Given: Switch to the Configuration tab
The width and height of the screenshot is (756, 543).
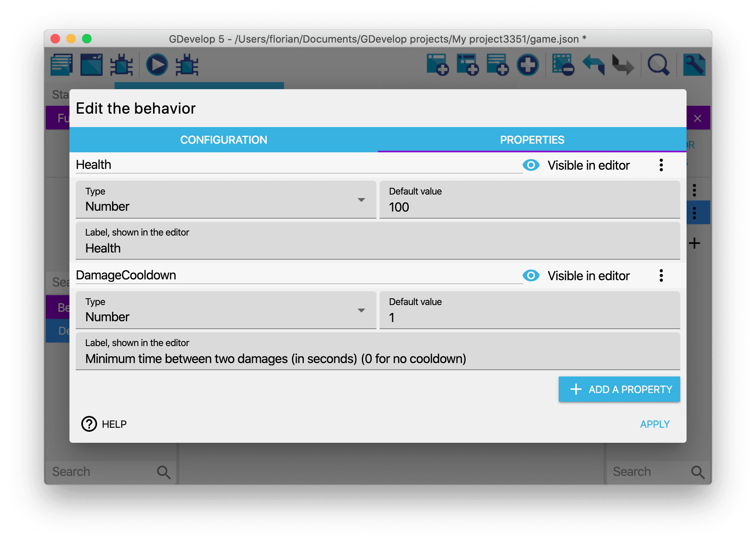Looking at the screenshot, I should (223, 140).
